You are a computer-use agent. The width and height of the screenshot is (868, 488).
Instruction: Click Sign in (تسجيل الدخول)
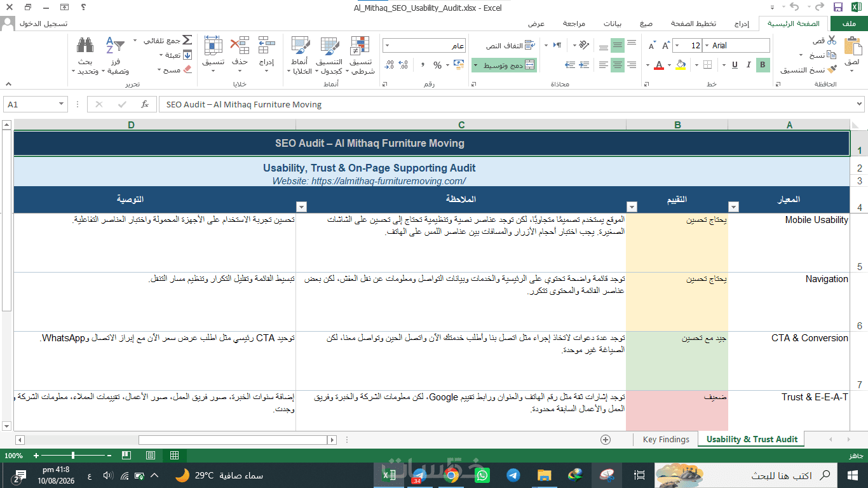[x=43, y=24]
